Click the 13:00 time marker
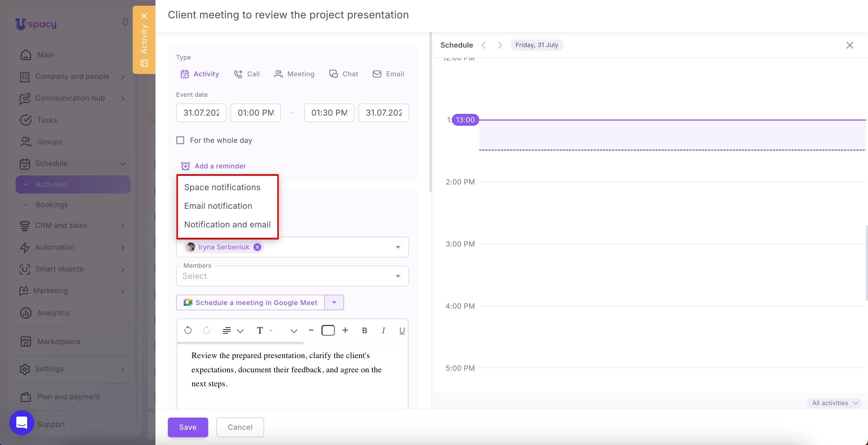This screenshot has width=868, height=445. [x=465, y=120]
